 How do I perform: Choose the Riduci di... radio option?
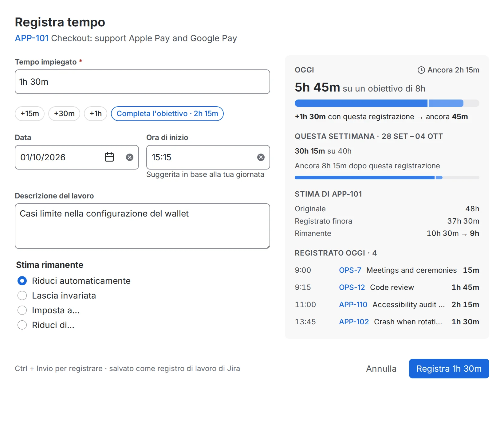pyautogui.click(x=22, y=325)
